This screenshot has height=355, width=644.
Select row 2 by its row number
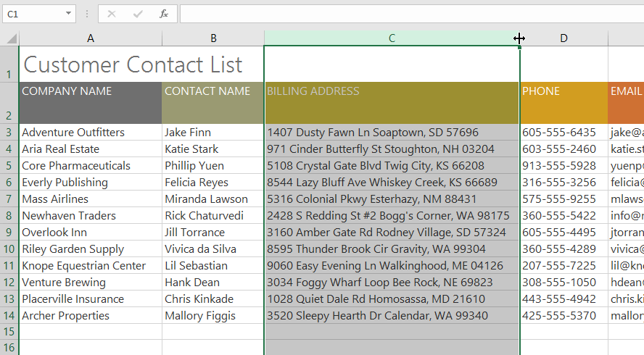[x=9, y=115]
